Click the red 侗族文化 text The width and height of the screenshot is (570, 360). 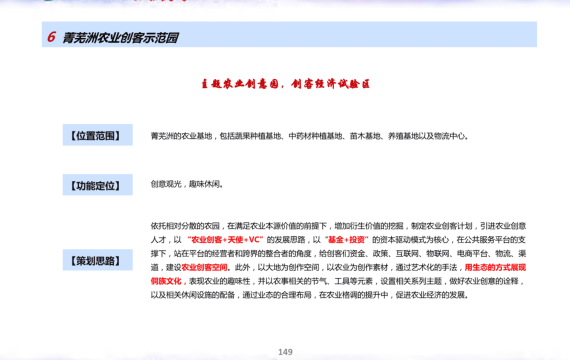[166, 281]
